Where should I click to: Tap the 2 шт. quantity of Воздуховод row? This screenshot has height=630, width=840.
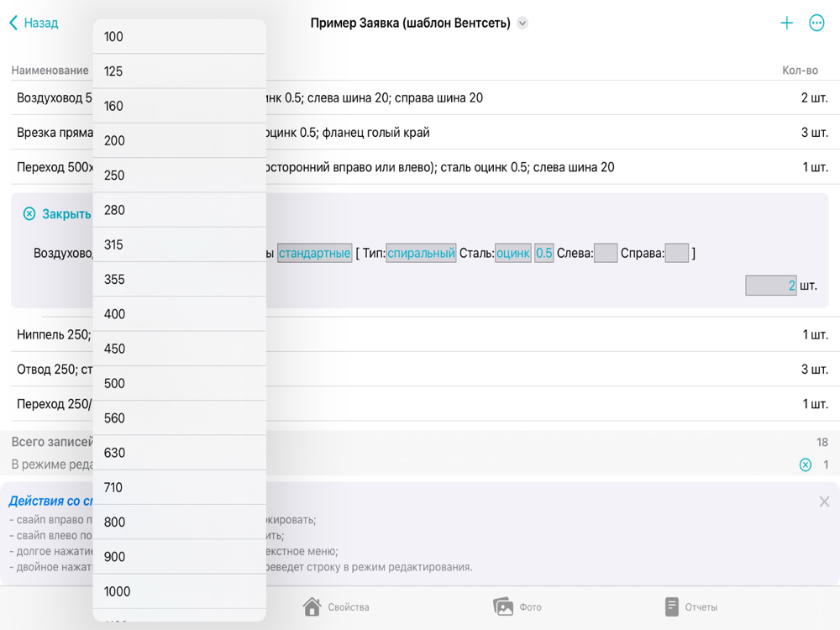coord(814,98)
